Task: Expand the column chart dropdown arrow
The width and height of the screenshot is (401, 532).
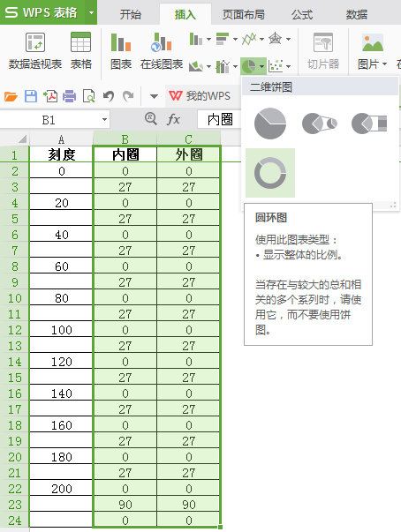Action: [208, 40]
